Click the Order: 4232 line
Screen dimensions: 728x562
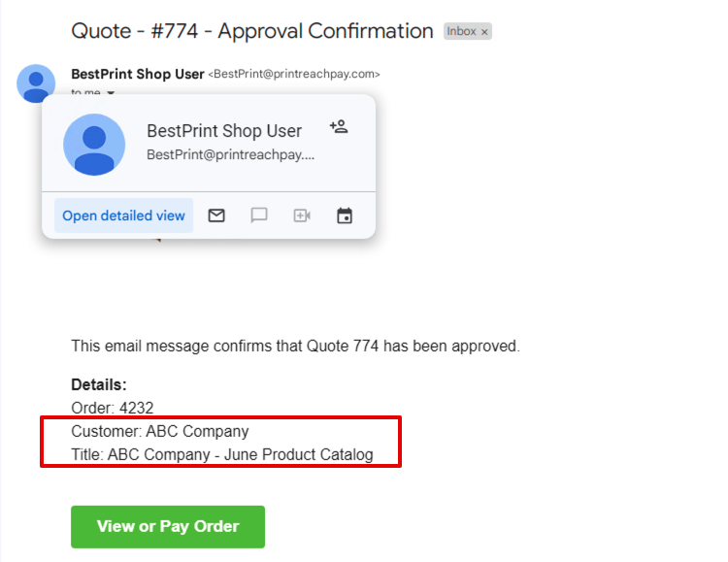pos(113,408)
